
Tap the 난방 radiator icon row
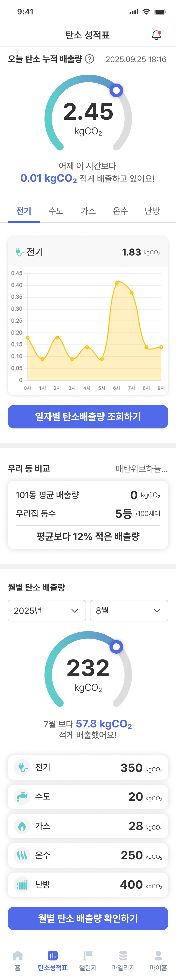[x=88, y=884]
